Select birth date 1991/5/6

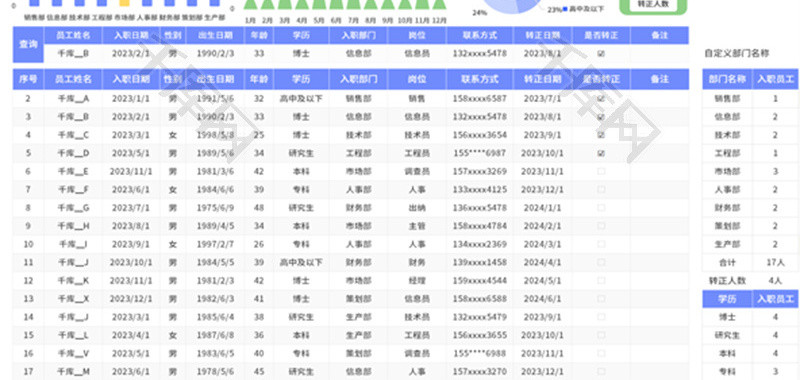(x=215, y=99)
